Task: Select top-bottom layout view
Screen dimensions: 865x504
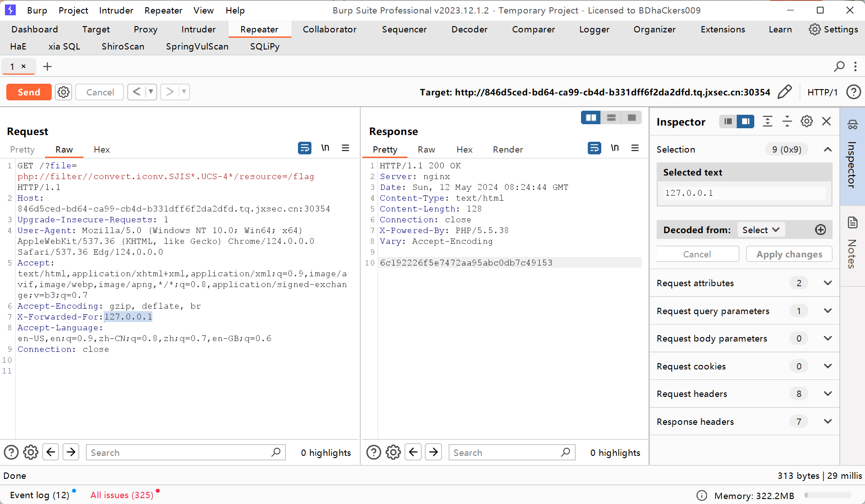Action: point(611,117)
